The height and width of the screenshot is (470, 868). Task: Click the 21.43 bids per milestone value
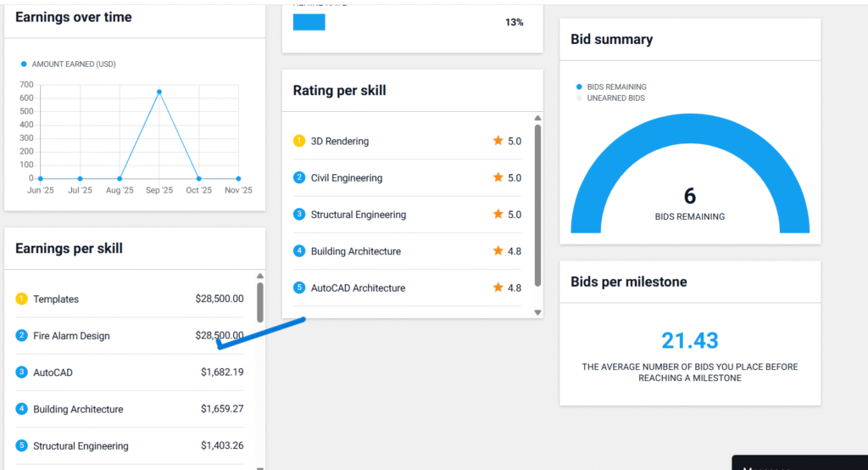click(690, 340)
